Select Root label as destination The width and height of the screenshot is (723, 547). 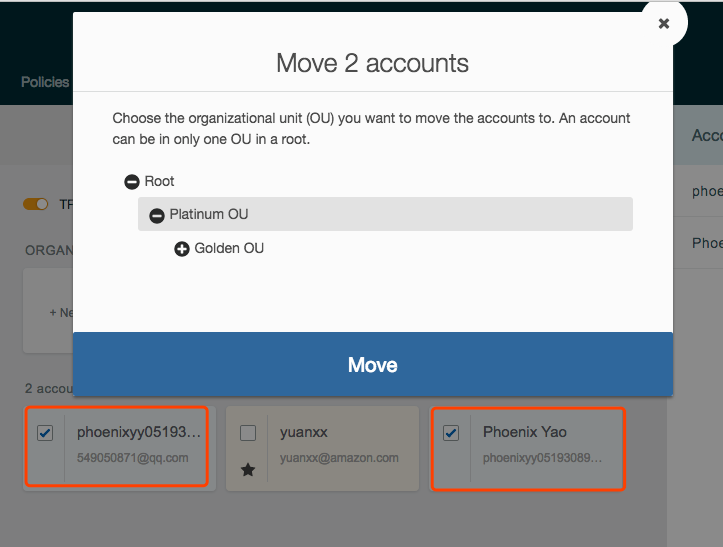[159, 181]
